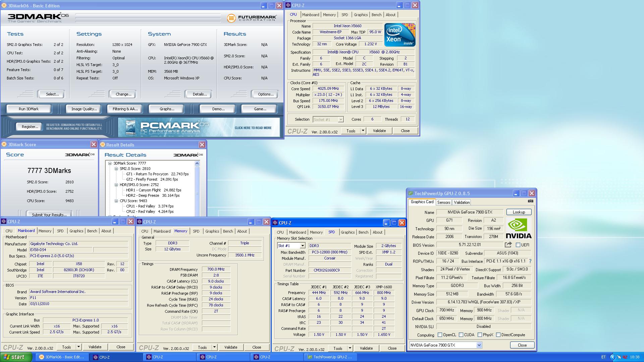
Task: Click the Futuremark Corporation logo
Action: point(252,18)
